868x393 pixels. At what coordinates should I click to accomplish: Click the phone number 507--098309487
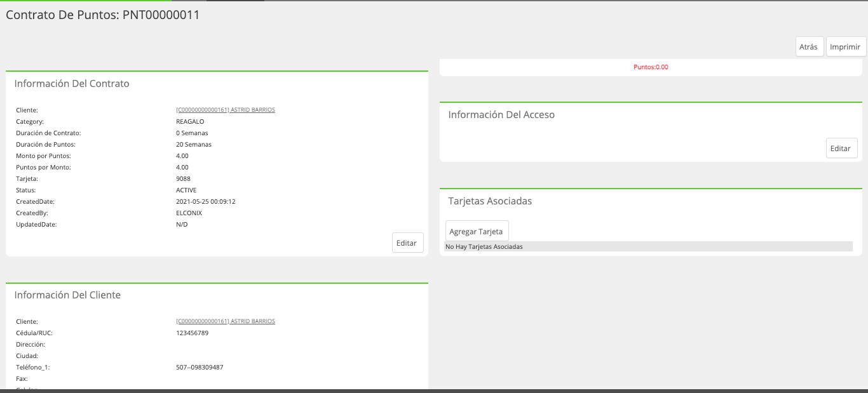point(200,367)
